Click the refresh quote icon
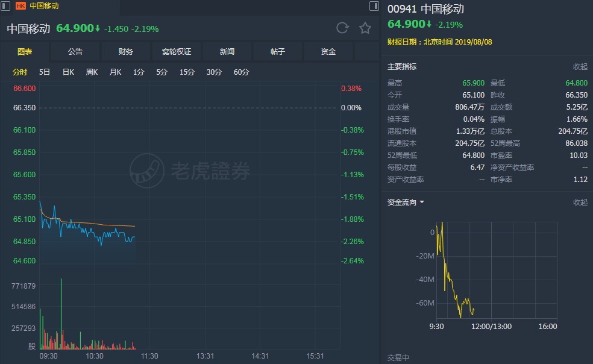This screenshot has height=364, width=593. coord(342,28)
